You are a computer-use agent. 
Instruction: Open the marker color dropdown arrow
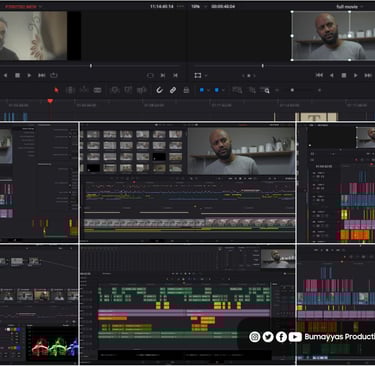pos(223,90)
